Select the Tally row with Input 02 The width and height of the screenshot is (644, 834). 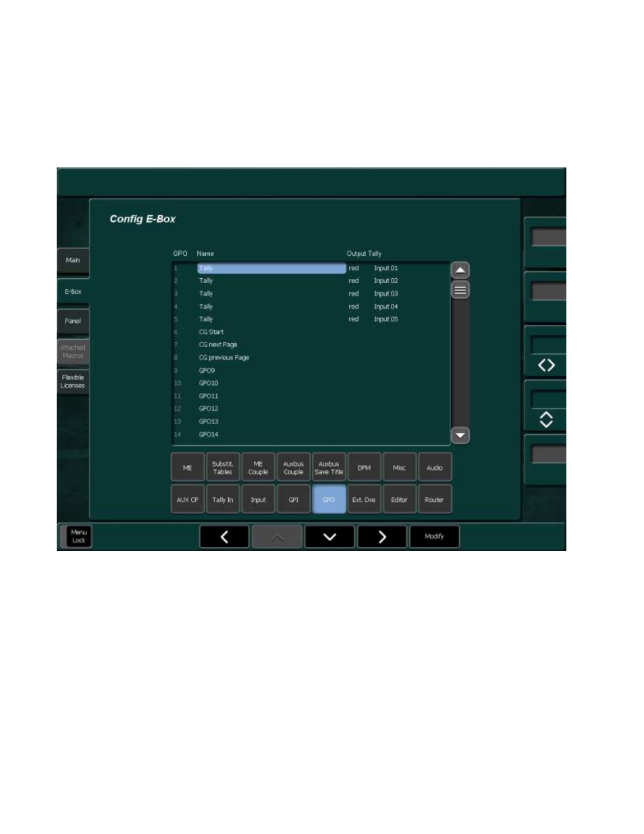point(311,281)
